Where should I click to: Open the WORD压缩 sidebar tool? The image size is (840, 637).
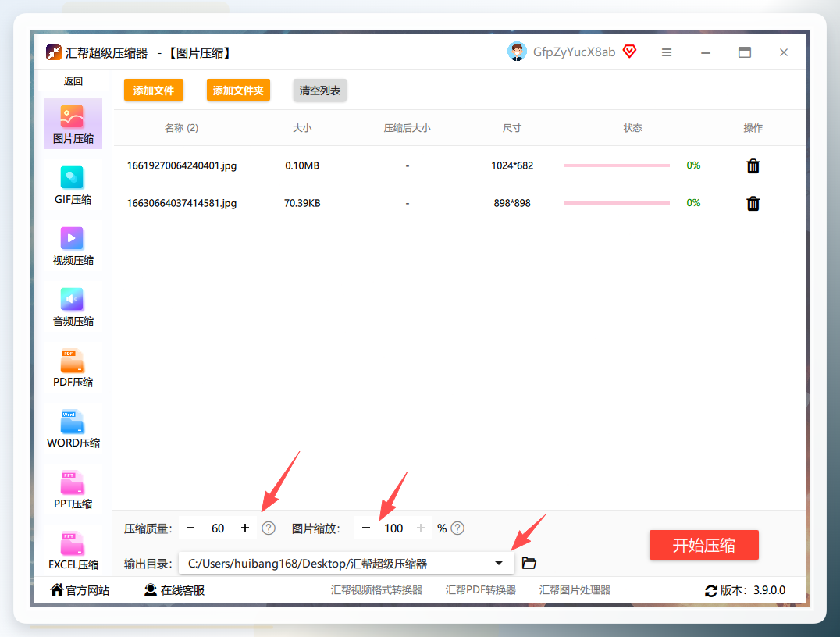point(73,429)
